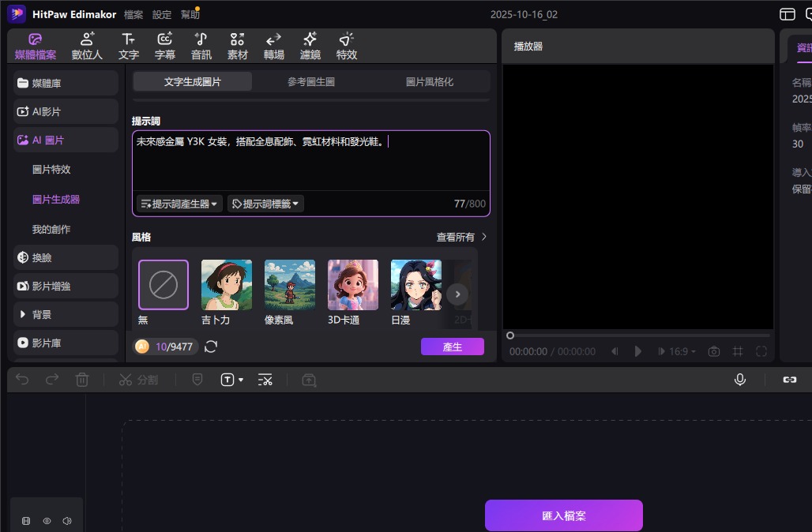Click the 分割 split scissors tool

click(138, 380)
